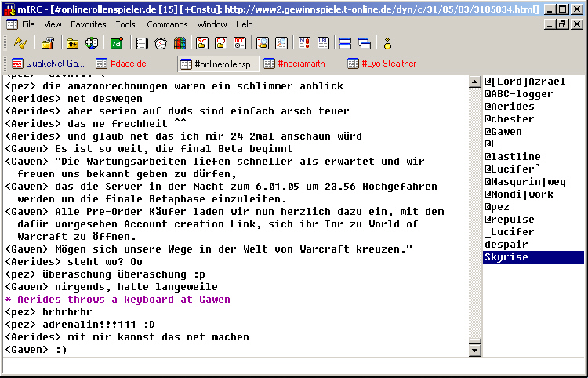Open the Colors crayons icon
Image resolution: width=588 pixels, height=378 pixels.
click(180, 43)
